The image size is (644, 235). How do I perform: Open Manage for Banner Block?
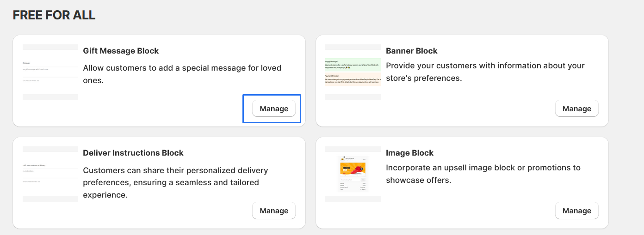tap(576, 108)
